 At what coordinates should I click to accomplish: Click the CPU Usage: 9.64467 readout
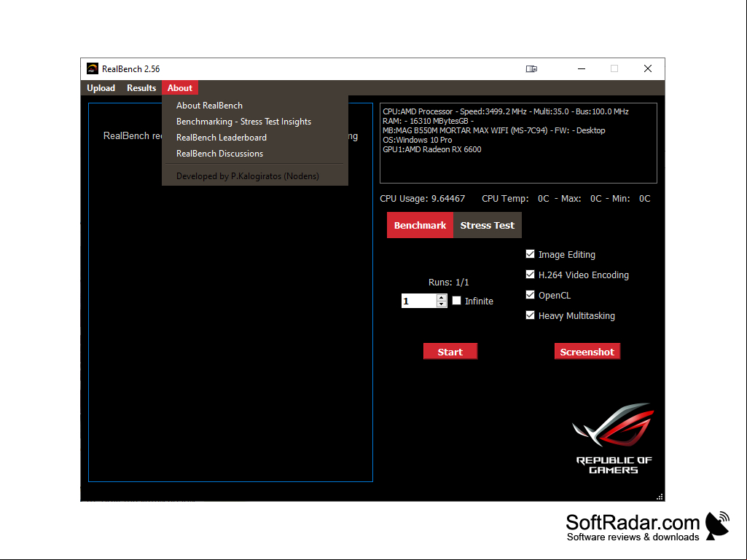point(422,199)
